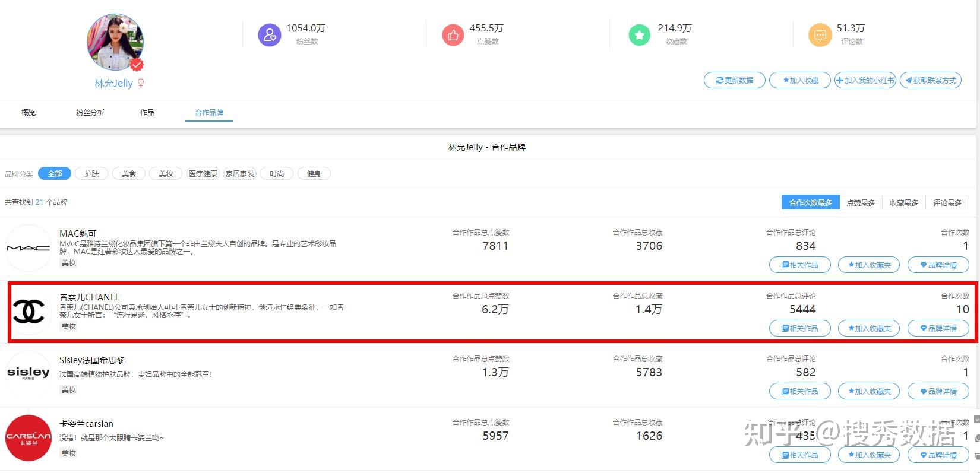Click the green star favorites icon

pos(639,35)
